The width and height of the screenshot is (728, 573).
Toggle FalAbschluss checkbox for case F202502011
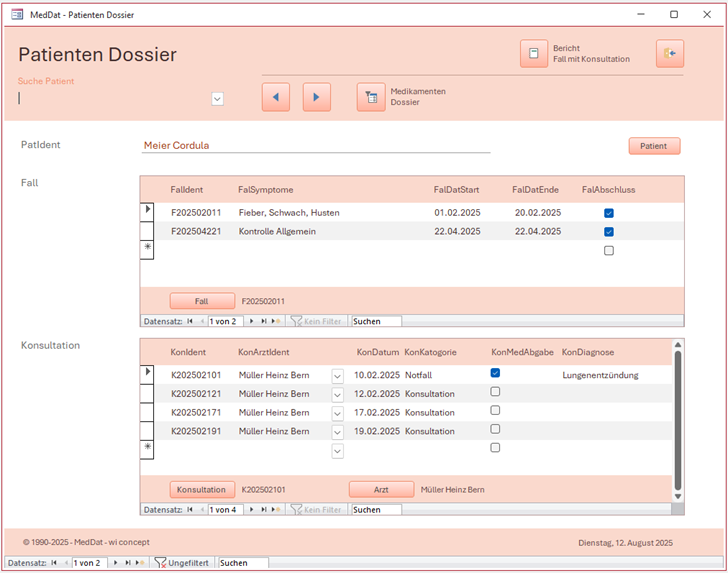coord(609,213)
